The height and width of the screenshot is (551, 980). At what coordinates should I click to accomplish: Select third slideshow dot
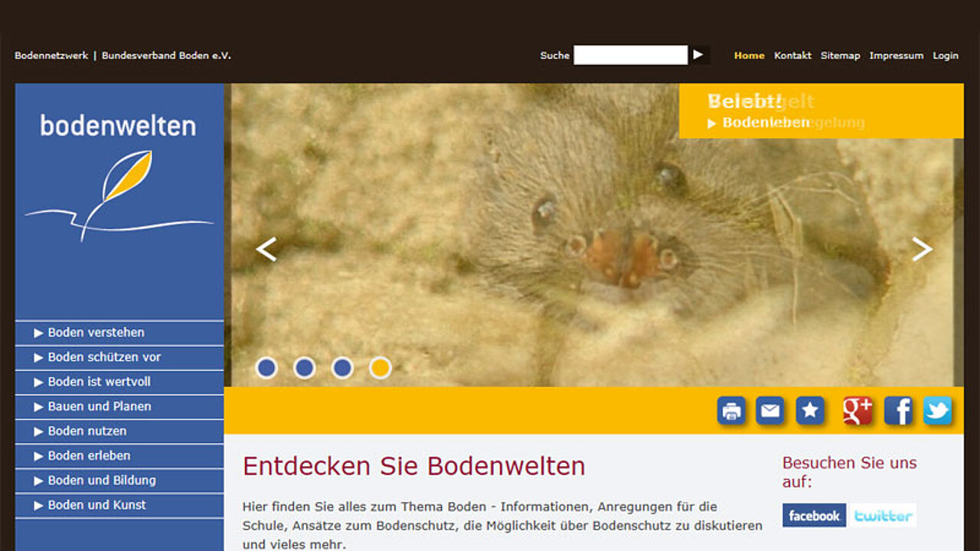[342, 368]
